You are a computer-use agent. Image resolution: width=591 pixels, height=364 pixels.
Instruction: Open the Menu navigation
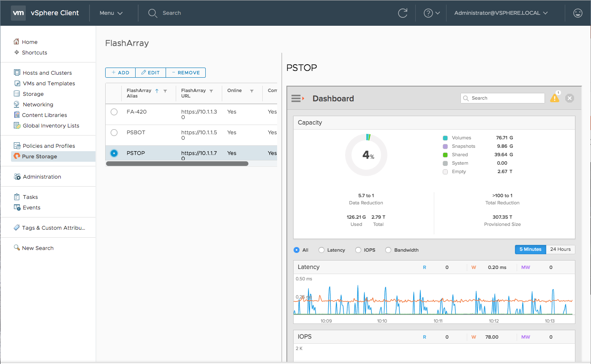110,13
